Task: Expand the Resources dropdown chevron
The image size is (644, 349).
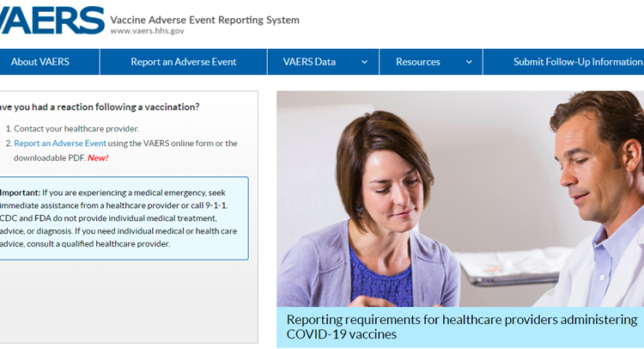Action: pyautogui.click(x=469, y=62)
